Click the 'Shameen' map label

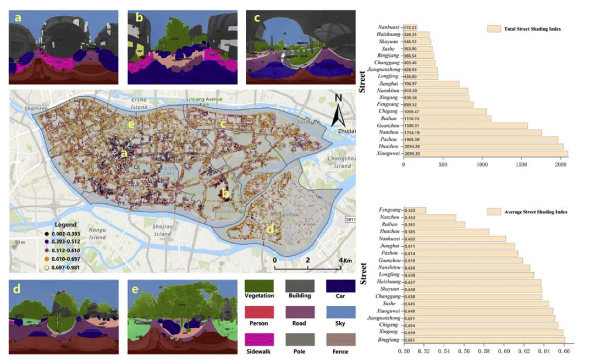(37, 109)
